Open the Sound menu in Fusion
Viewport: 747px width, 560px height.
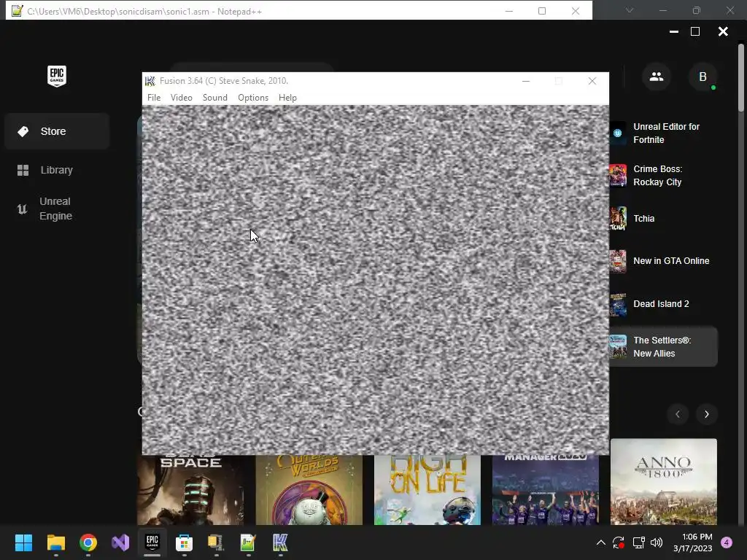click(215, 98)
